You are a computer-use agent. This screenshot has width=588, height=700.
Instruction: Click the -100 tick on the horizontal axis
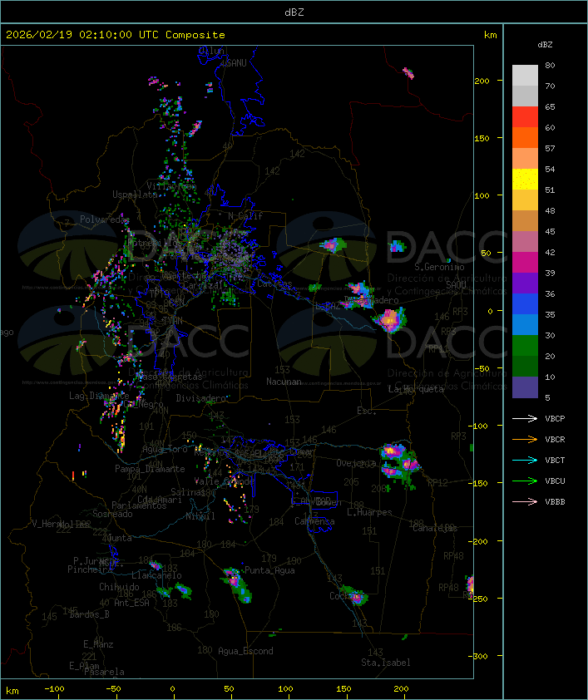click(54, 689)
